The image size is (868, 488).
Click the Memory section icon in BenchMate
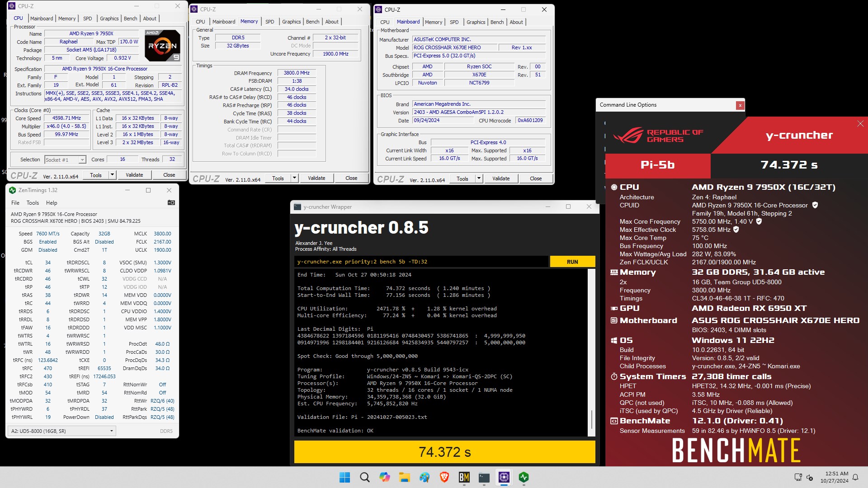[614, 272]
